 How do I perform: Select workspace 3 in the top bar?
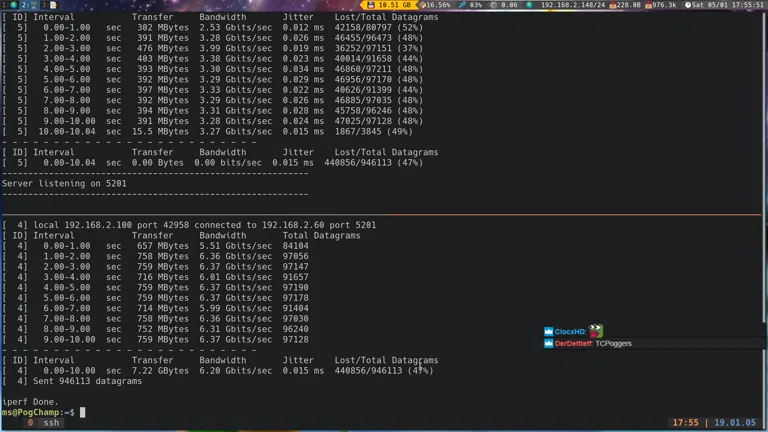coord(50,5)
